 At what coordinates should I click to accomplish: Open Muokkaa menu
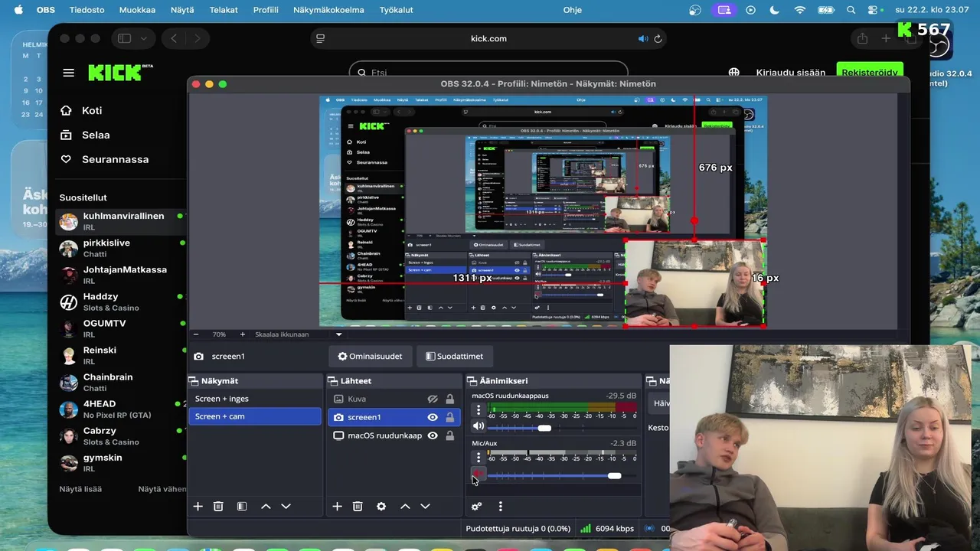(x=137, y=10)
